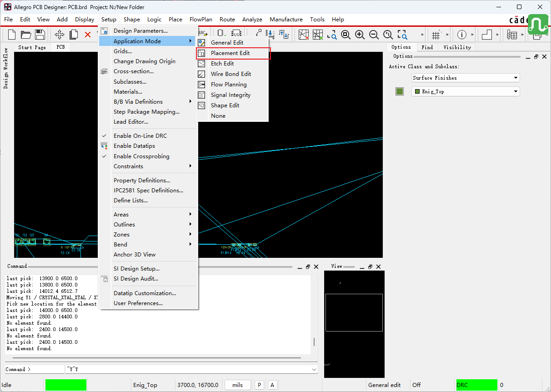Expand the Outlines submenu
The width and height of the screenshot is (551, 392).
pos(148,224)
